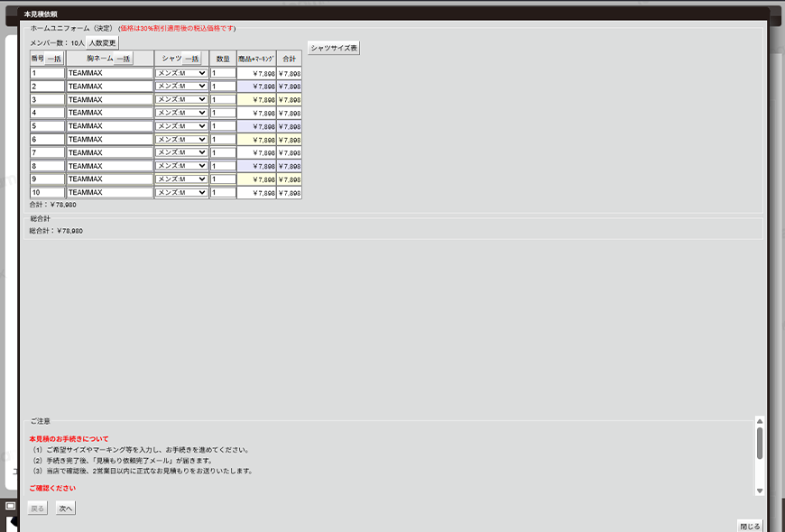Open shirt size dropdown for row 7

click(181, 152)
